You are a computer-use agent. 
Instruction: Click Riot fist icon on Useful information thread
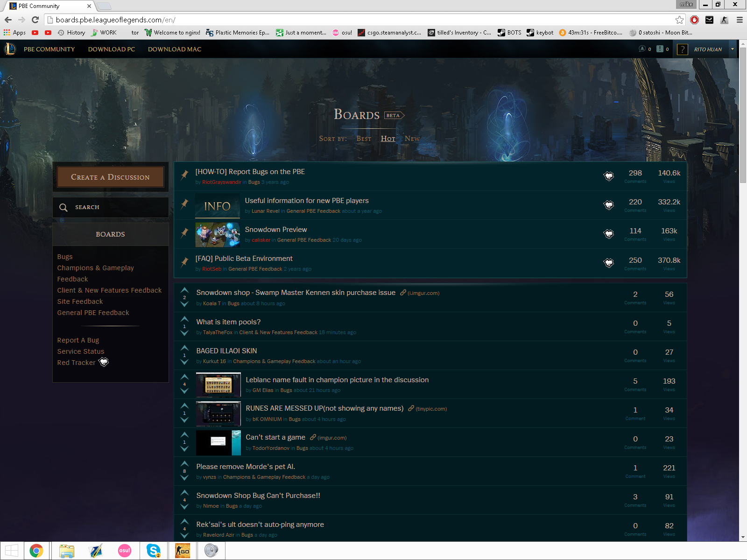point(609,205)
